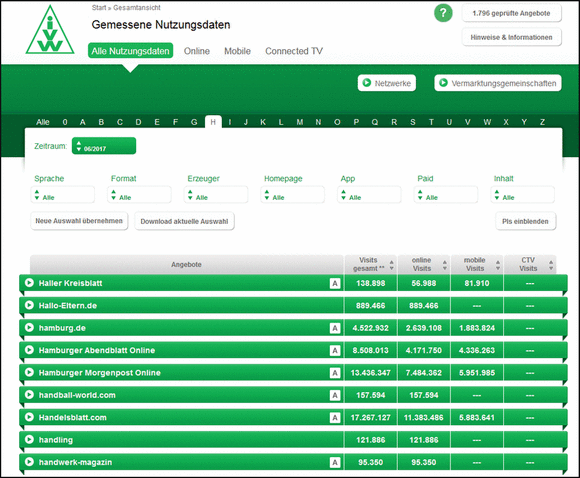Sort by CTV Visits column arrows
The image size is (580, 478).
(x=551, y=265)
